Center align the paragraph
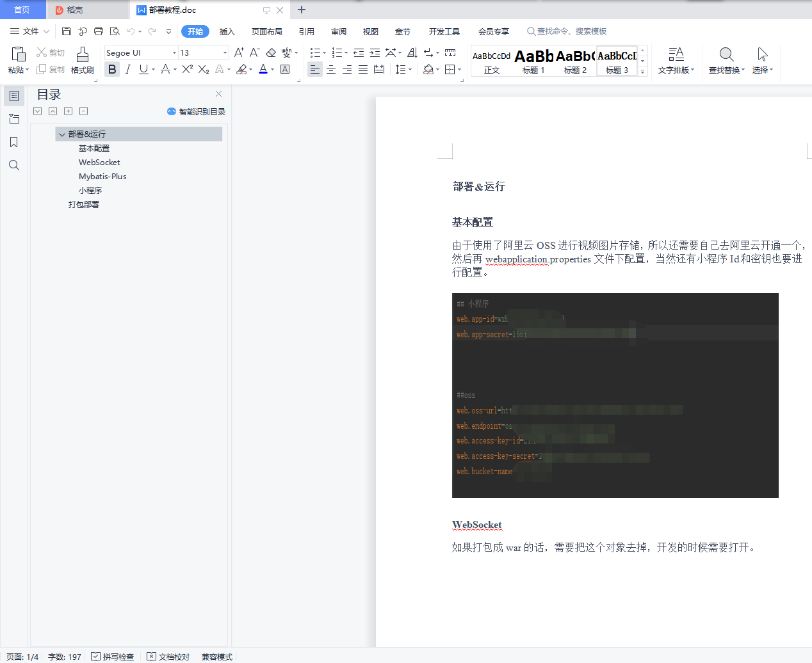This screenshot has height=663, width=812. click(x=331, y=69)
